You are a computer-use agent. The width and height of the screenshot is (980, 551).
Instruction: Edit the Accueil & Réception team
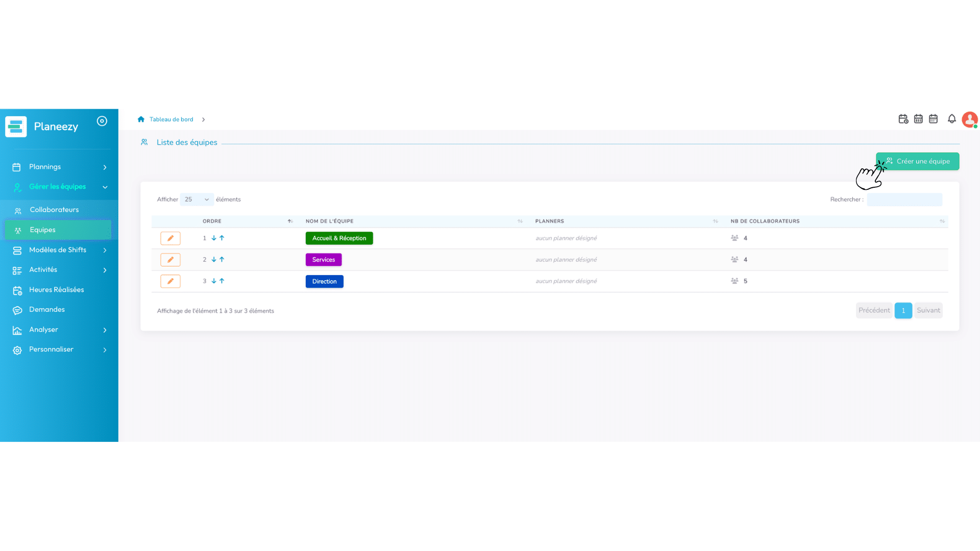[170, 238]
